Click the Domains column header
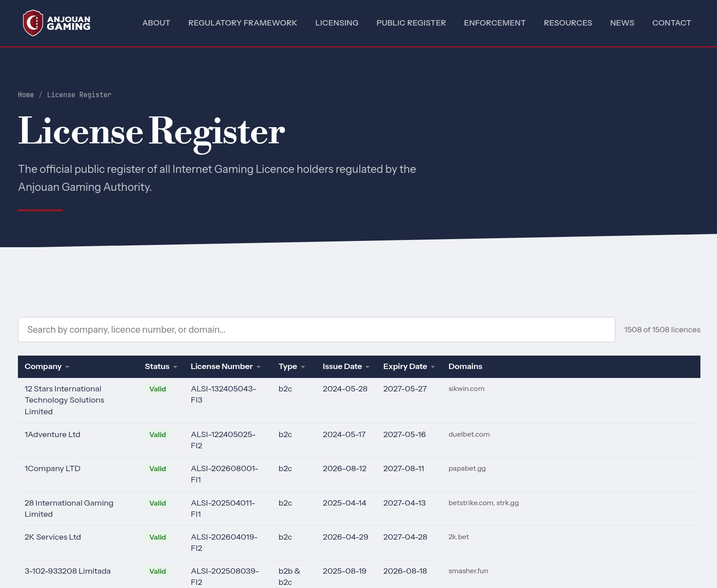 tap(465, 366)
